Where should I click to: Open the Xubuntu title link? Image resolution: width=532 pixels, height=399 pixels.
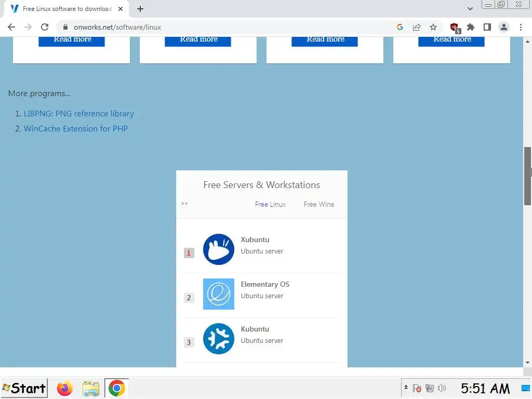tap(255, 240)
